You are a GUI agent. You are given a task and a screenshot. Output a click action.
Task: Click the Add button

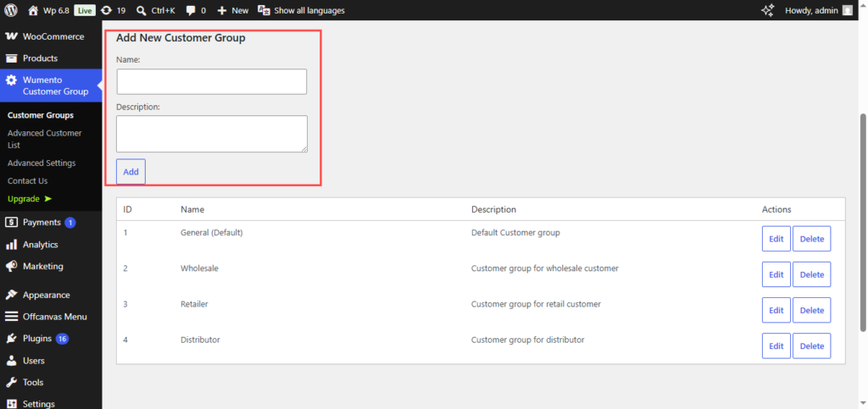(131, 172)
